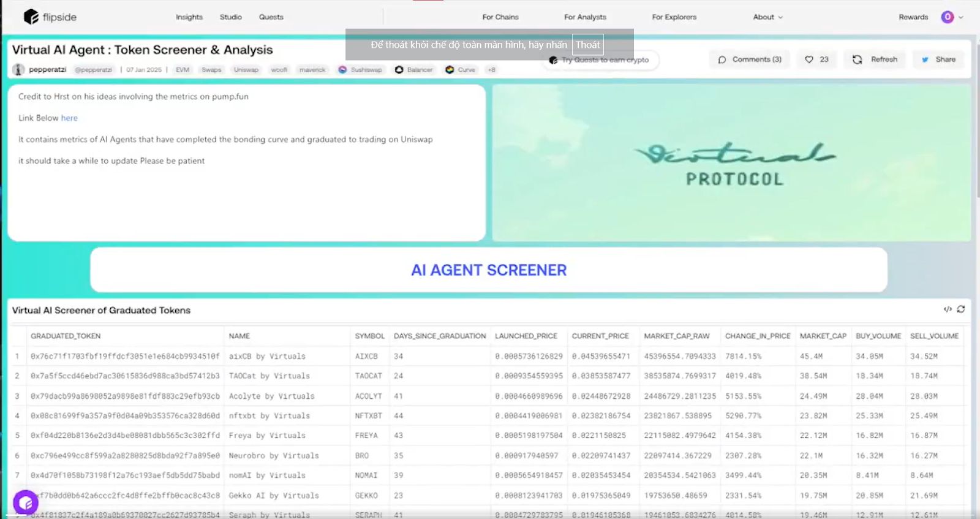The width and height of the screenshot is (980, 519).
Task: Open the Rewards page link
Action: 913,17
